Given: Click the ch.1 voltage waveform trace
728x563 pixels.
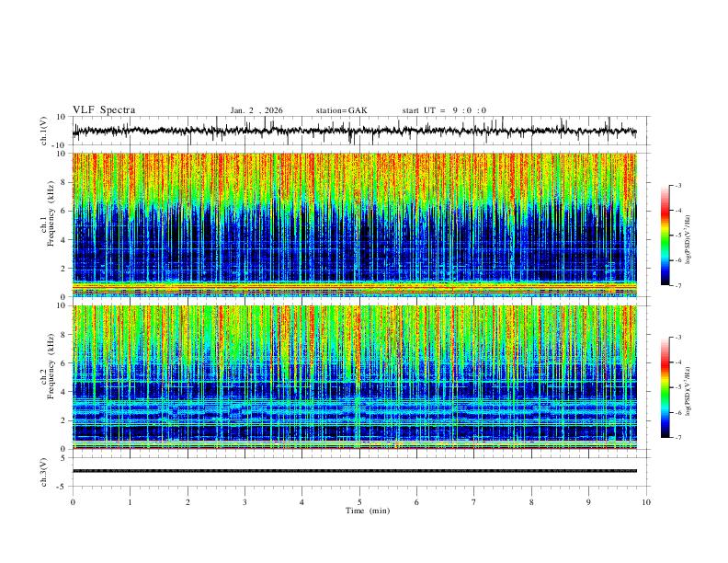Looking at the screenshot, I should [354, 131].
